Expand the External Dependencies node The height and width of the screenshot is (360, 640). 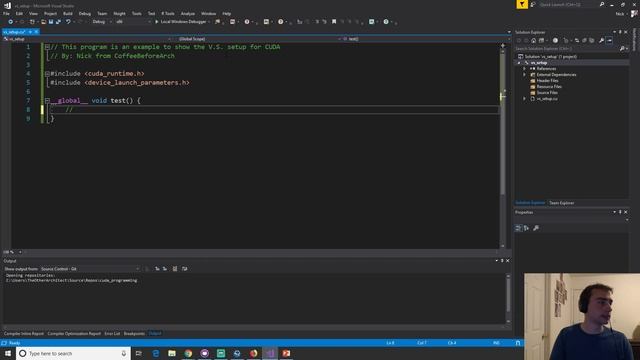pos(524,75)
